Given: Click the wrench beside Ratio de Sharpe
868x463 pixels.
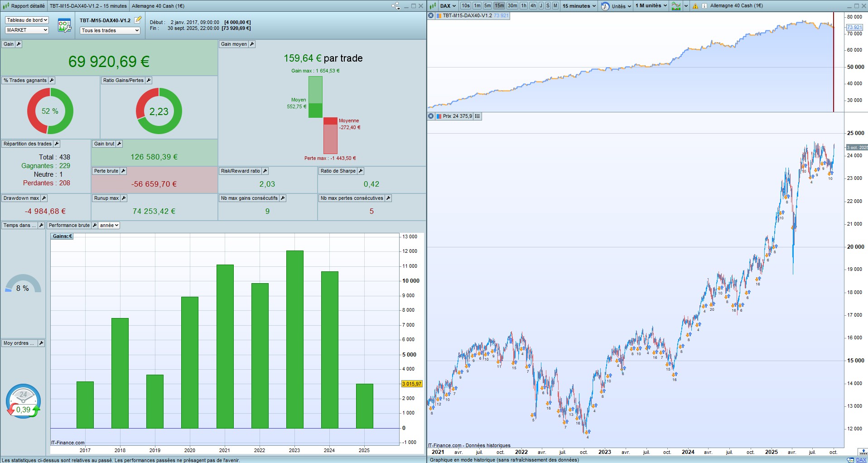Looking at the screenshot, I should (x=361, y=171).
